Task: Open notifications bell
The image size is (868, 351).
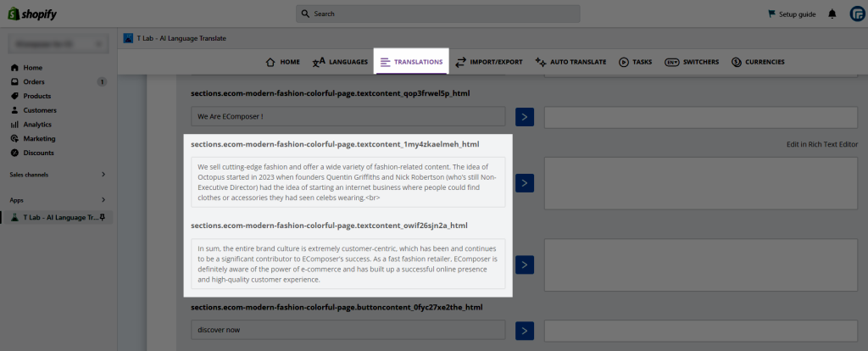Action: click(x=832, y=14)
